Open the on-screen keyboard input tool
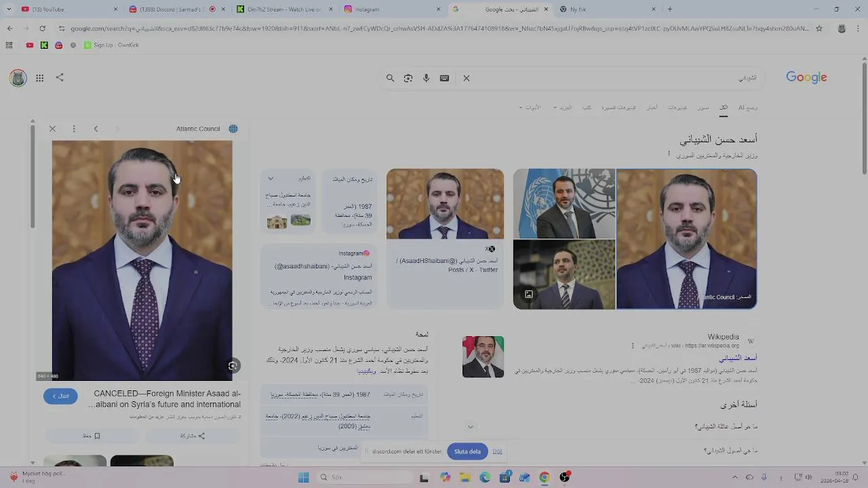 coord(444,78)
